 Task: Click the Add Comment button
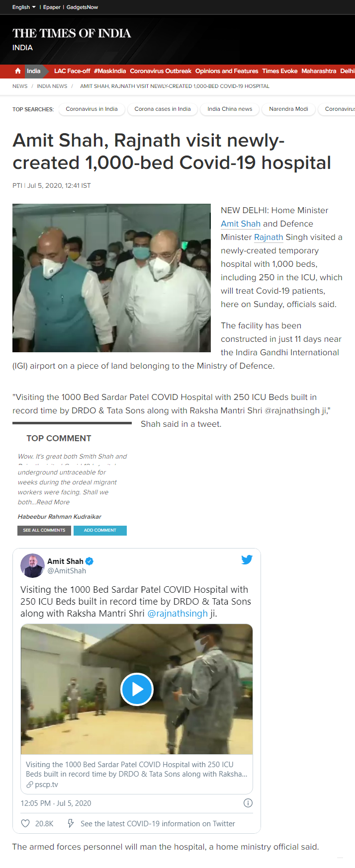point(100,530)
